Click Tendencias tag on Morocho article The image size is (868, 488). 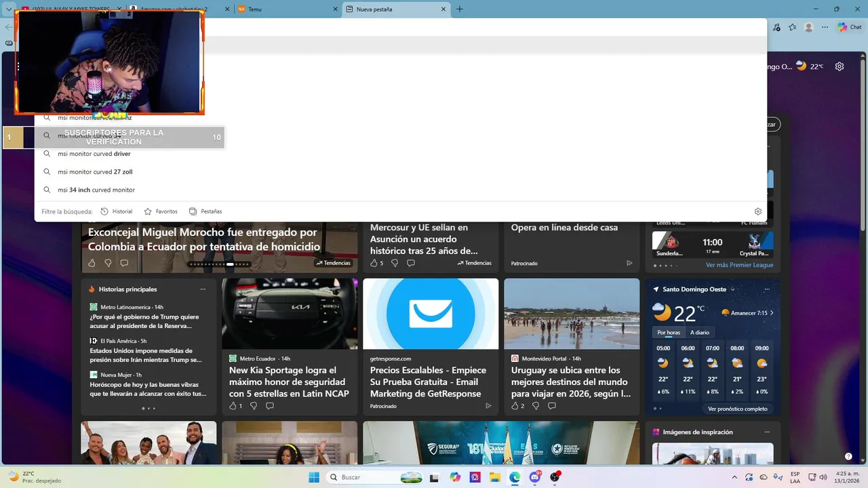pos(333,263)
